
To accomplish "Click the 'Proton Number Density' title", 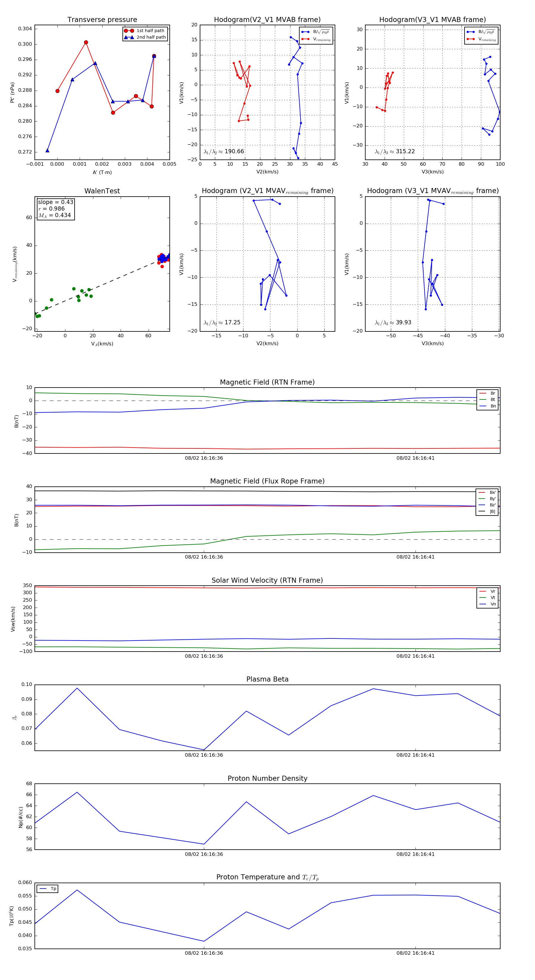I will tap(267, 778).
